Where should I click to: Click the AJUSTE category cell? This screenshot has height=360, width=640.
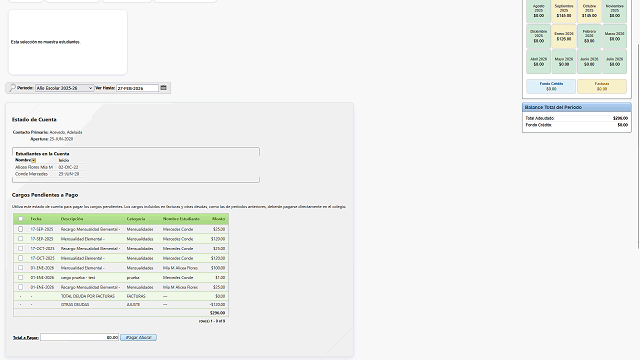(133, 304)
